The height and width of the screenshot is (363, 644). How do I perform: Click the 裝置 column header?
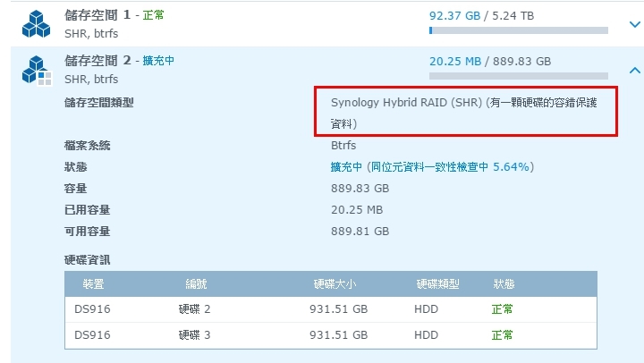94,284
